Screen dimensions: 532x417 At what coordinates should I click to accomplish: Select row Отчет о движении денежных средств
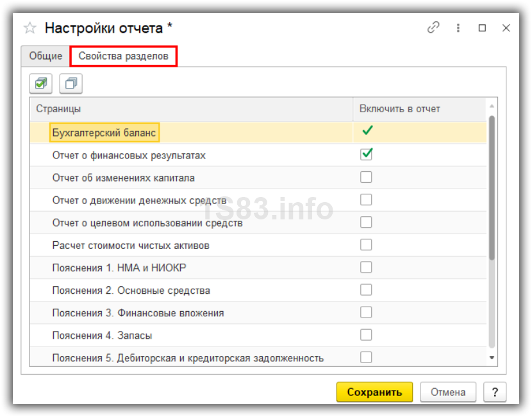(258, 200)
